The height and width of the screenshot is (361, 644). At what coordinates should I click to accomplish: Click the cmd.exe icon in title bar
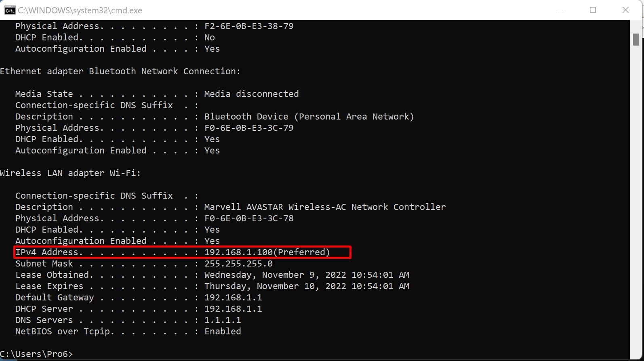[x=10, y=10]
